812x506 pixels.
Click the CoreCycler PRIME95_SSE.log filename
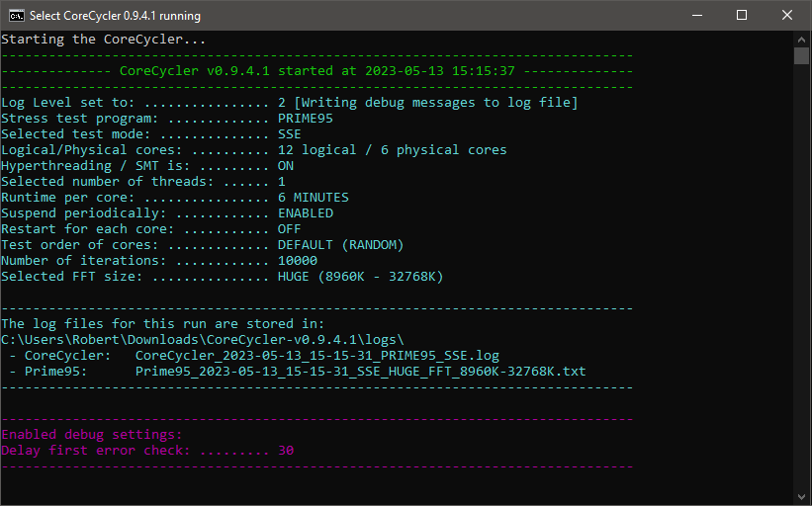[316, 356]
